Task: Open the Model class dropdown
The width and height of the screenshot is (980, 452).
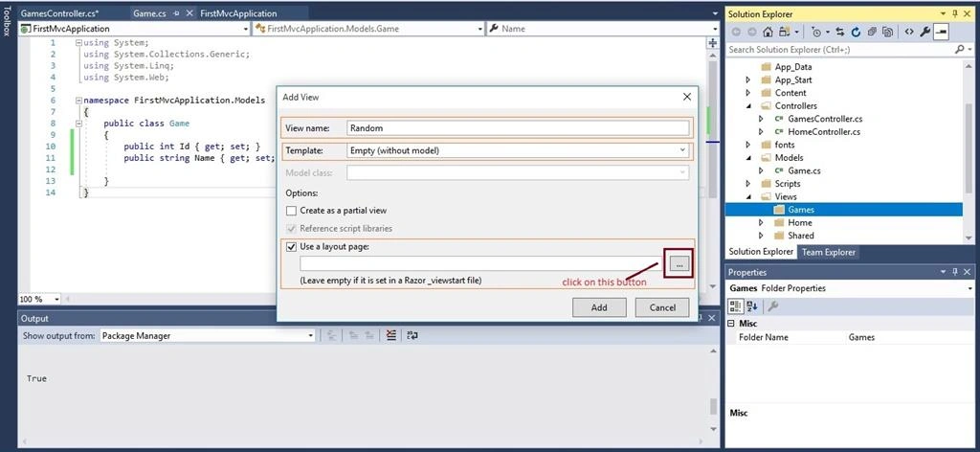Action: (682, 173)
